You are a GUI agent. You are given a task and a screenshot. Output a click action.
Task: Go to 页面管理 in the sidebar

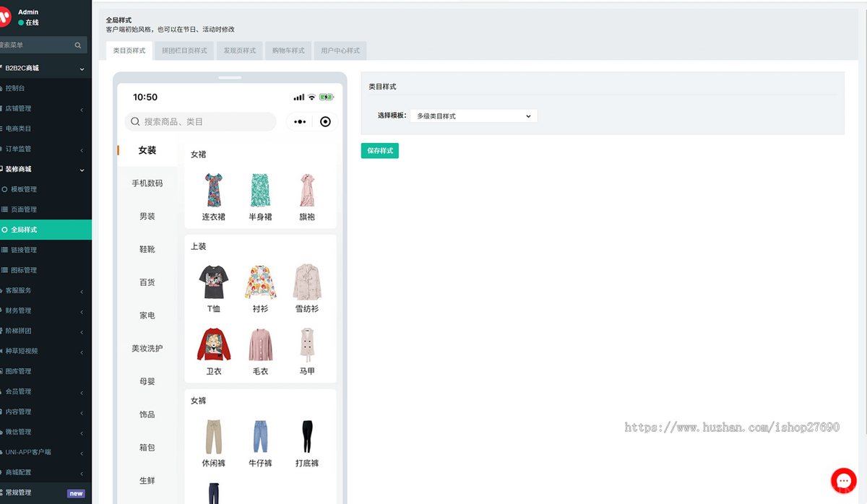[46, 209]
